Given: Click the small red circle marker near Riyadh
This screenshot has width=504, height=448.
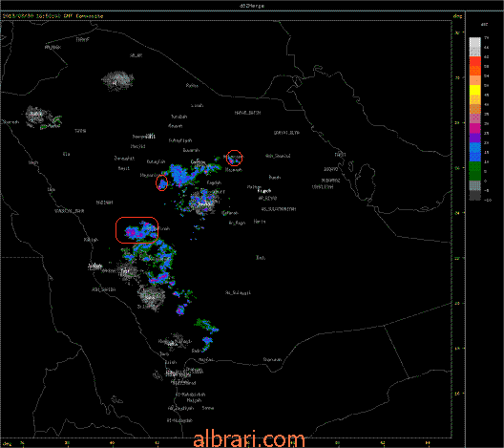Looking at the screenshot, I should (x=234, y=158).
